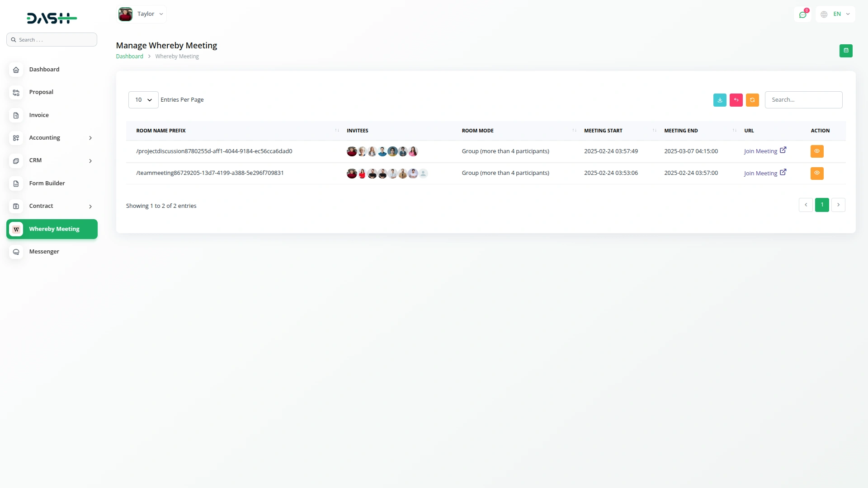This screenshot has width=868, height=488.
Task: Open the green calendar view button
Action: (846, 51)
